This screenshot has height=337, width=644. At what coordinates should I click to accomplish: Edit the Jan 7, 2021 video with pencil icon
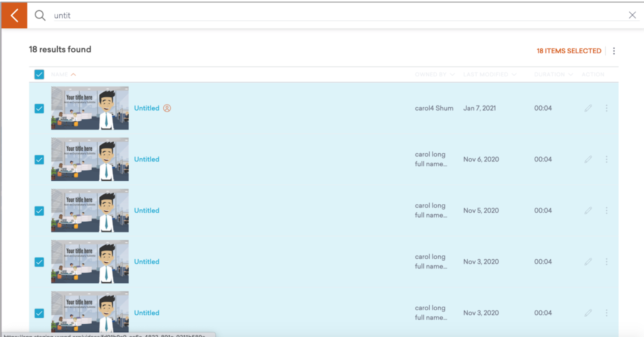click(588, 108)
